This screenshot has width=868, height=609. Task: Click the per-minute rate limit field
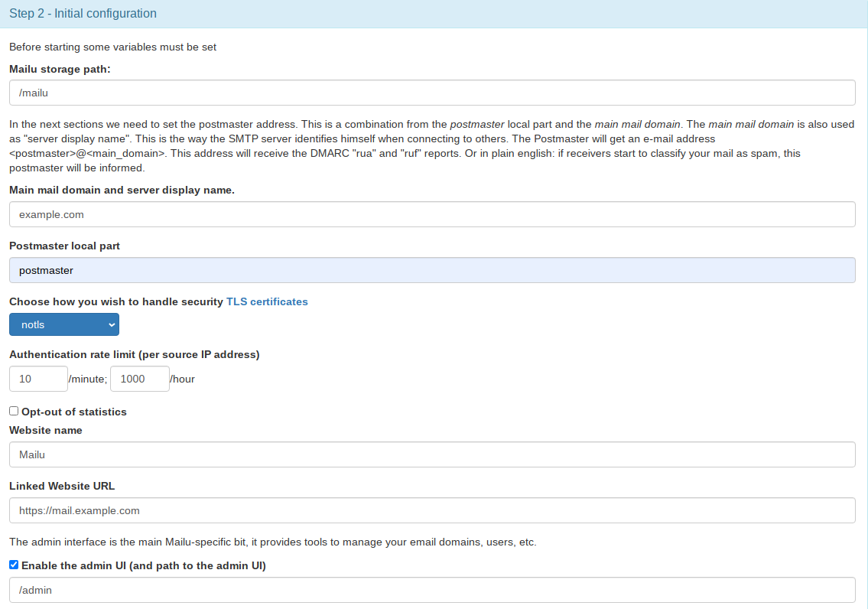tap(38, 379)
